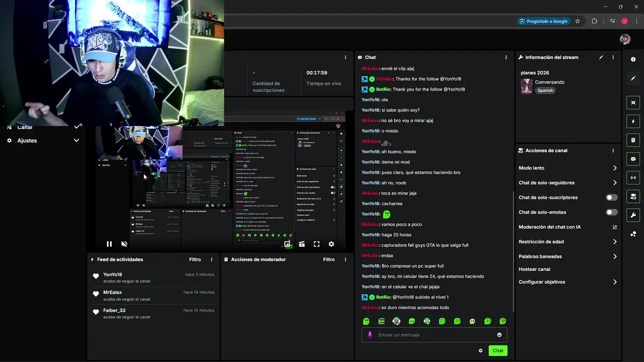Click the Conversando category thumbnail
644x362 pixels.
(526, 86)
